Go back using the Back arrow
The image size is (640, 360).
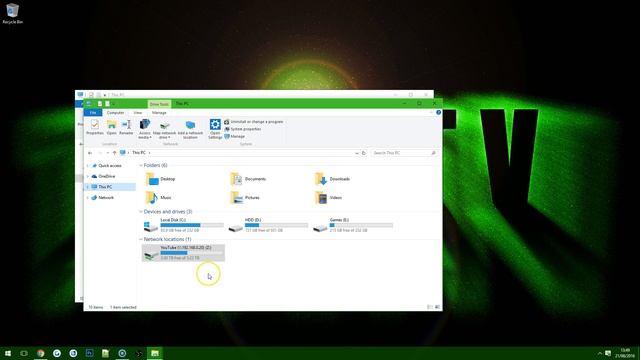[x=90, y=153]
